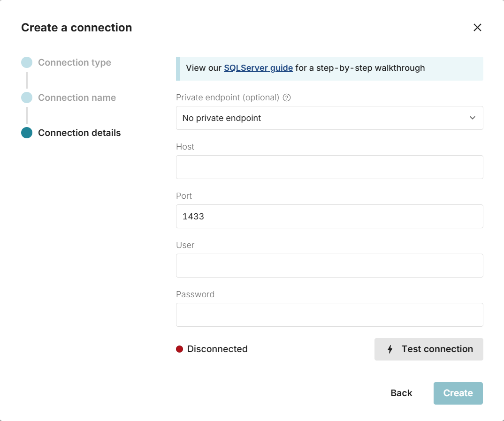The height and width of the screenshot is (421, 504).
Task: Expand the private endpoint dropdown chevron
Action: pyautogui.click(x=472, y=118)
